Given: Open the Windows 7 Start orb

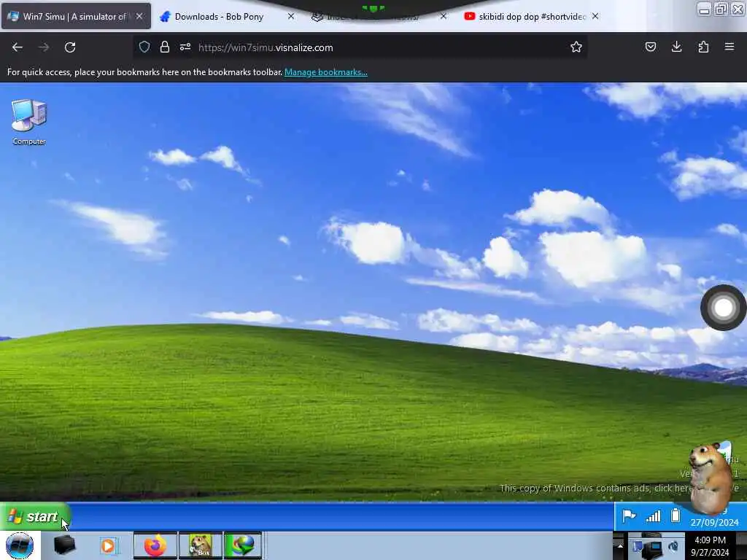Looking at the screenshot, I should (20, 545).
